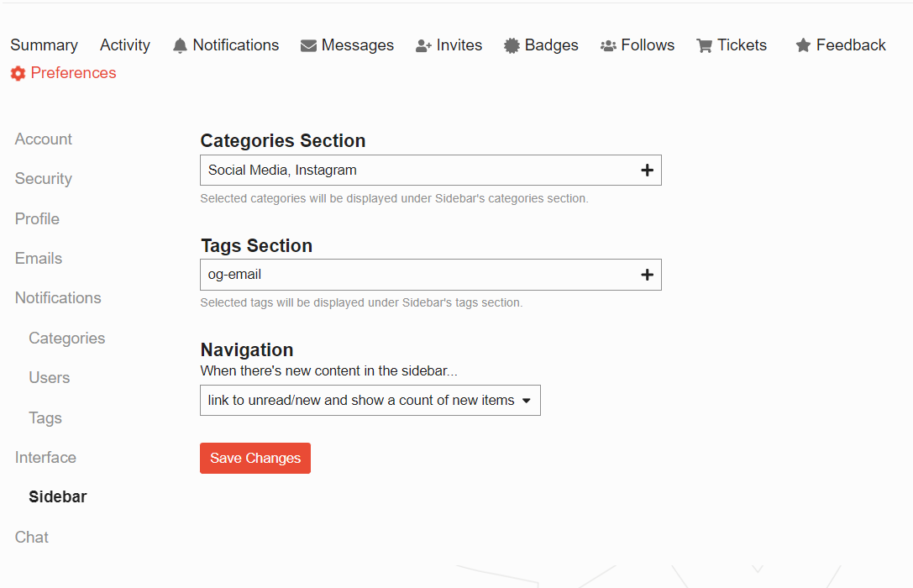Open the Invites tab
The image size is (913, 588).
tap(449, 45)
